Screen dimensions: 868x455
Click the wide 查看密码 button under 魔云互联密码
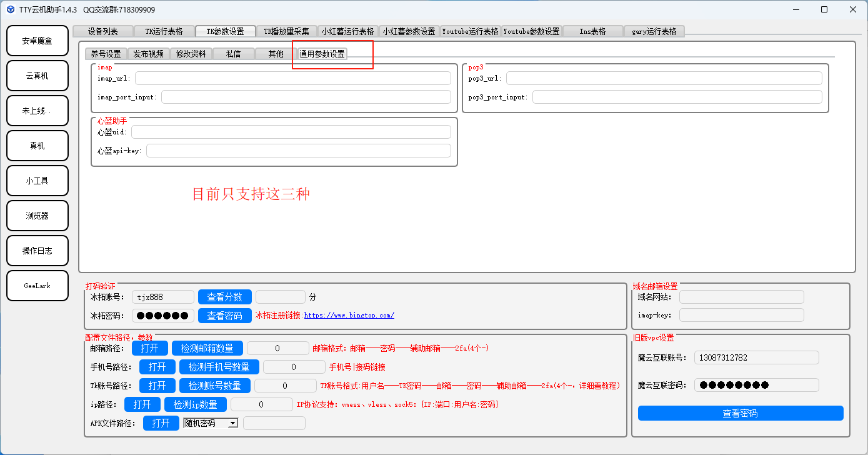pyautogui.click(x=741, y=413)
